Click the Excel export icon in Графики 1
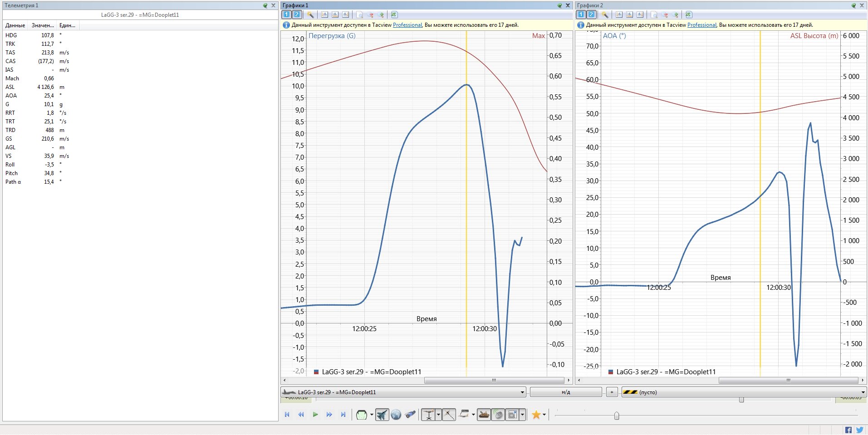This screenshot has width=868, height=435. tap(394, 15)
